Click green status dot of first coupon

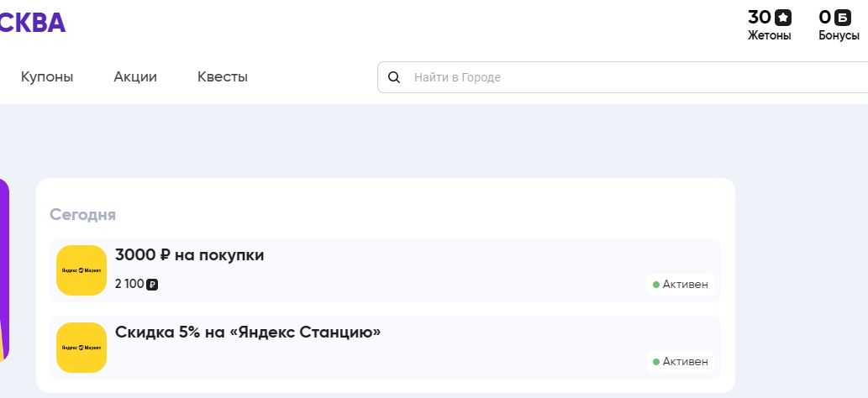656,285
